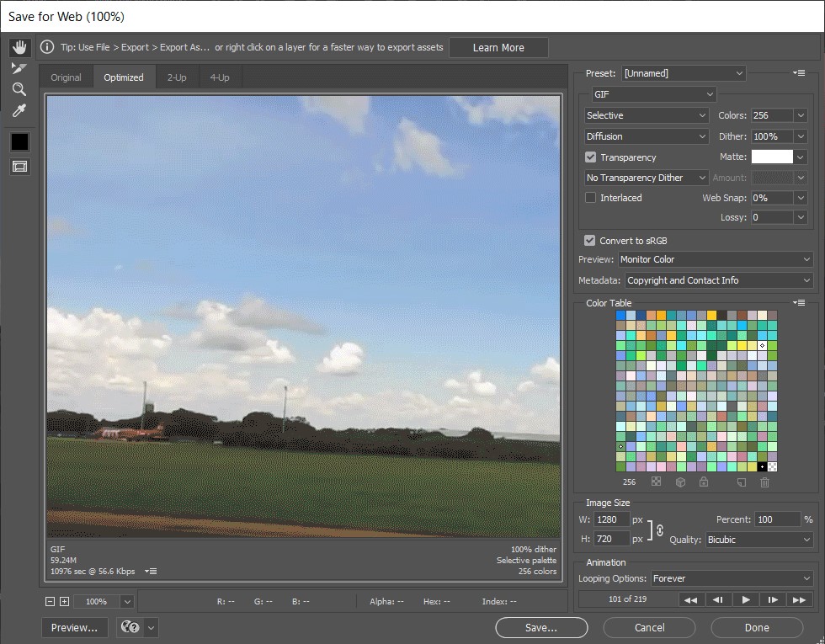Expand the Looping Options dropdown
Screen dimensions: 825x644
[x=731, y=578]
